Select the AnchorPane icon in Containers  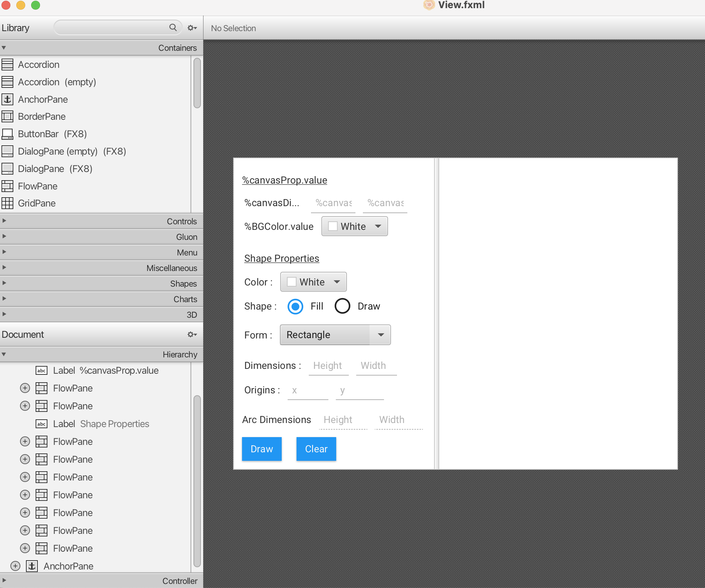(x=7, y=99)
